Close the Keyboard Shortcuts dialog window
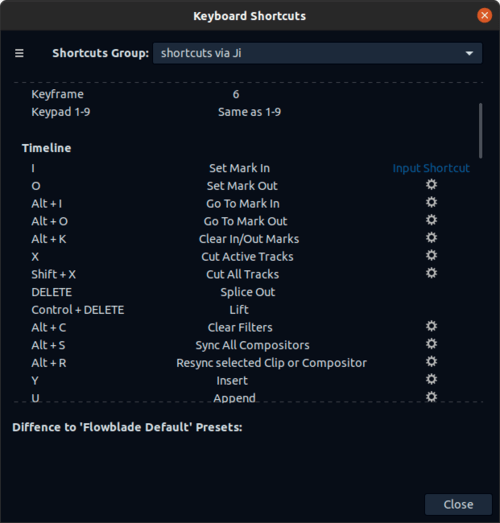This screenshot has width=500, height=523. coord(484,15)
